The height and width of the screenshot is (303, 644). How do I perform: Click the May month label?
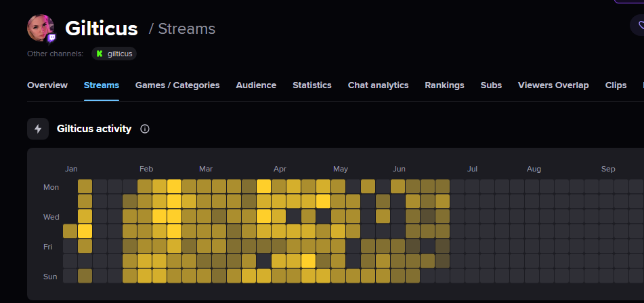[x=341, y=169]
